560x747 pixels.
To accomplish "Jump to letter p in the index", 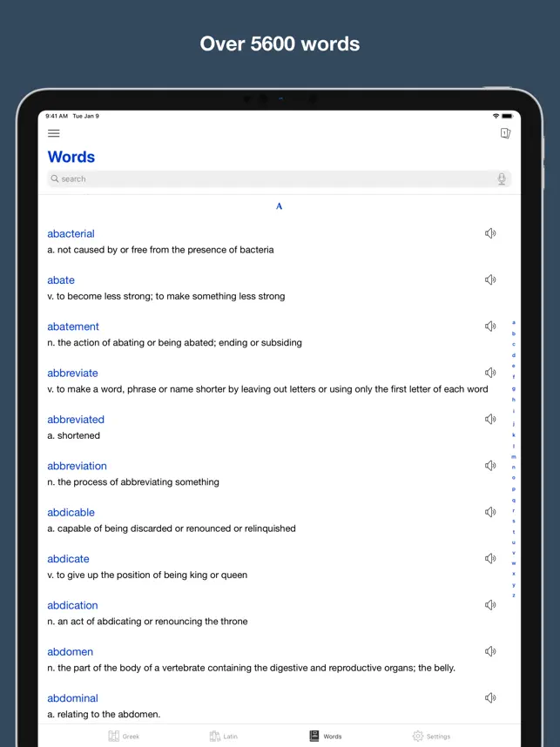I will (513, 488).
